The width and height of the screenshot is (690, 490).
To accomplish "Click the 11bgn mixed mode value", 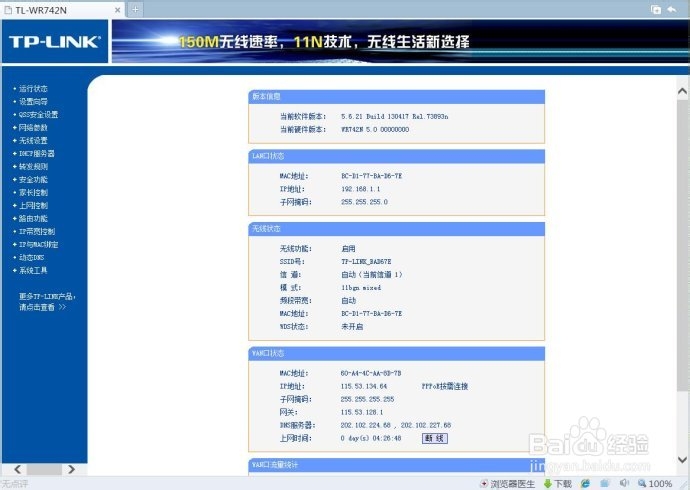I will click(x=361, y=288).
